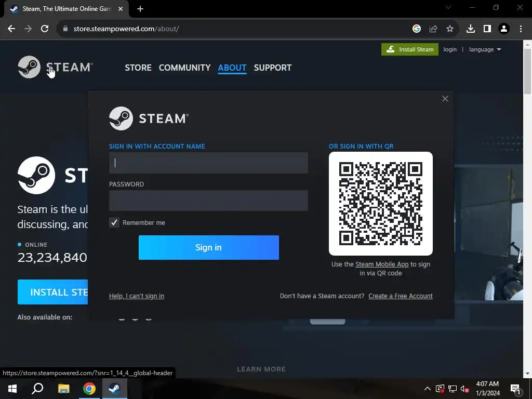Open the language dropdown

[485, 49]
